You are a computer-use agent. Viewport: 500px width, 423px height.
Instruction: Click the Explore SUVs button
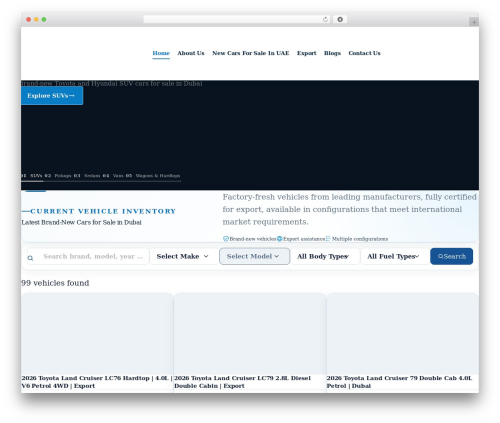pyautogui.click(x=52, y=96)
